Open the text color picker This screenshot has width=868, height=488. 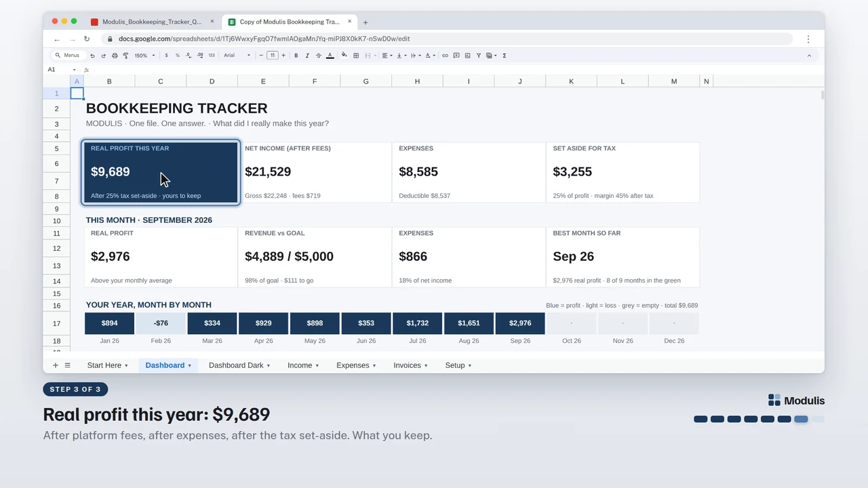(330, 56)
